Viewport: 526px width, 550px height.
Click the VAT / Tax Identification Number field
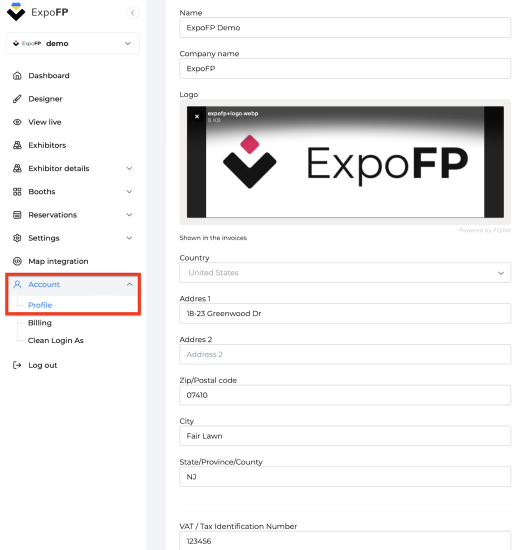click(x=345, y=541)
